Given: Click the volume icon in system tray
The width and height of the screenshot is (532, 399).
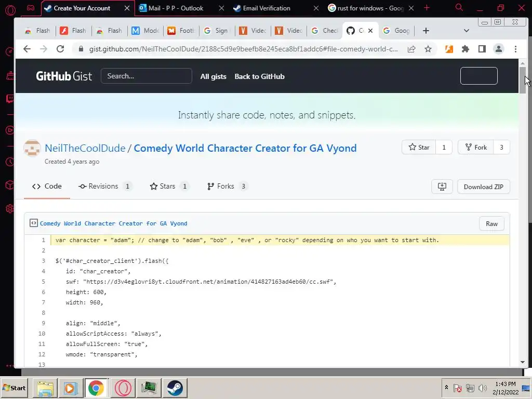Looking at the screenshot, I should (482, 388).
